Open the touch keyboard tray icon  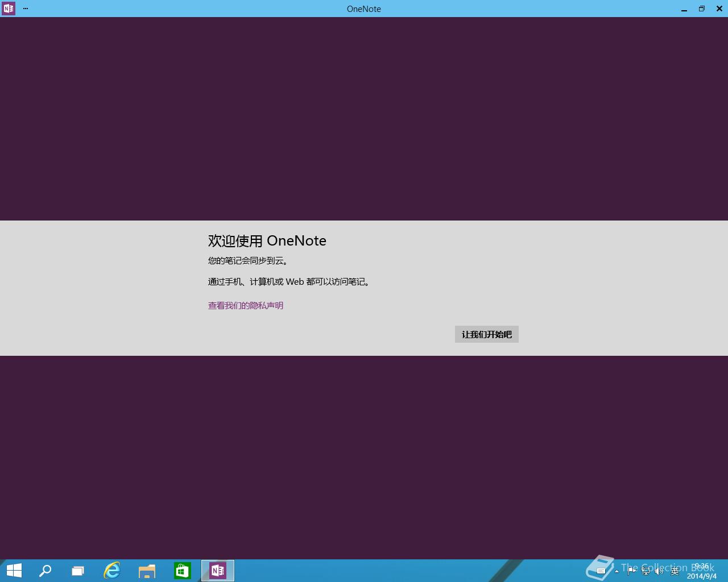tap(601, 571)
